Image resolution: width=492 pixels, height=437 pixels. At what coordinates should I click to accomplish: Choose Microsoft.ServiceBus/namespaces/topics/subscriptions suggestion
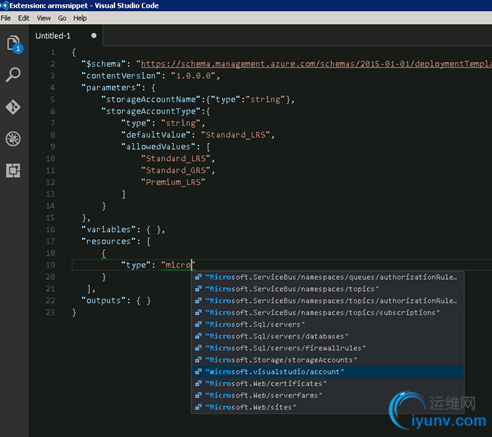coord(328,313)
